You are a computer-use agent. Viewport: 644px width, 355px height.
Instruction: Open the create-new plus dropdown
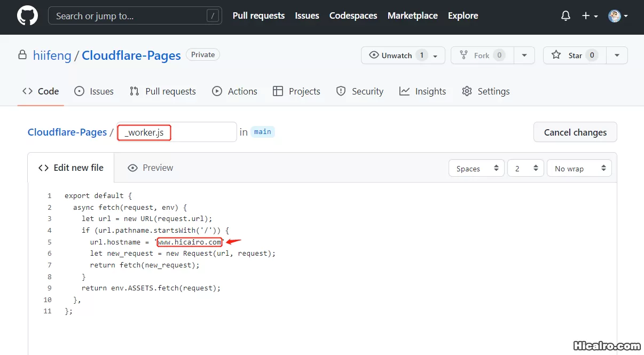pyautogui.click(x=587, y=15)
